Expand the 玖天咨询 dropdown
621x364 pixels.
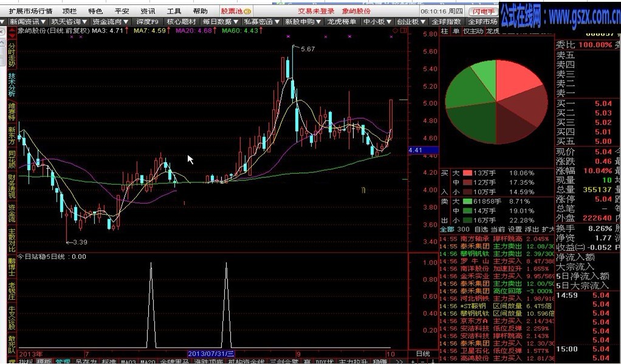click(x=69, y=21)
